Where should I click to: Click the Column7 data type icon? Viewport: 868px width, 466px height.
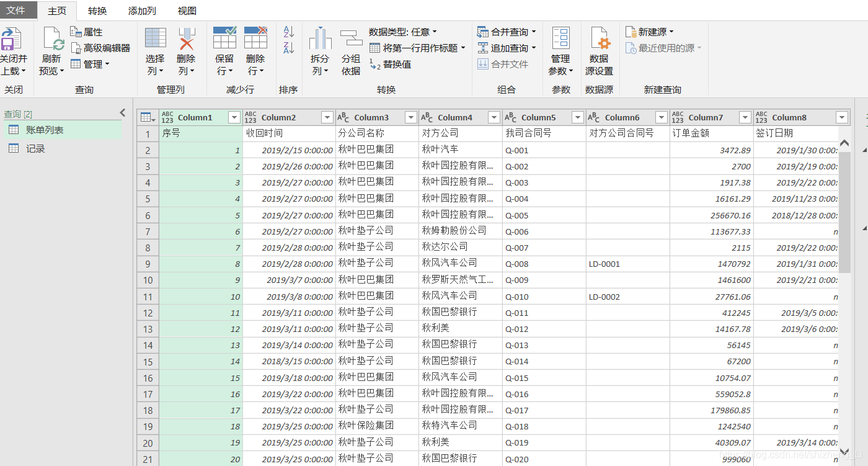(678, 117)
